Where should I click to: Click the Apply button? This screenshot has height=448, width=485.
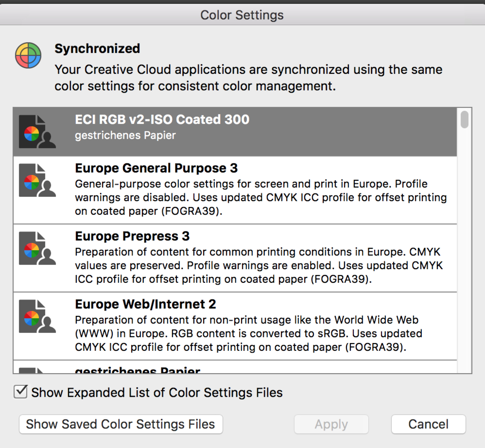tap(331, 424)
